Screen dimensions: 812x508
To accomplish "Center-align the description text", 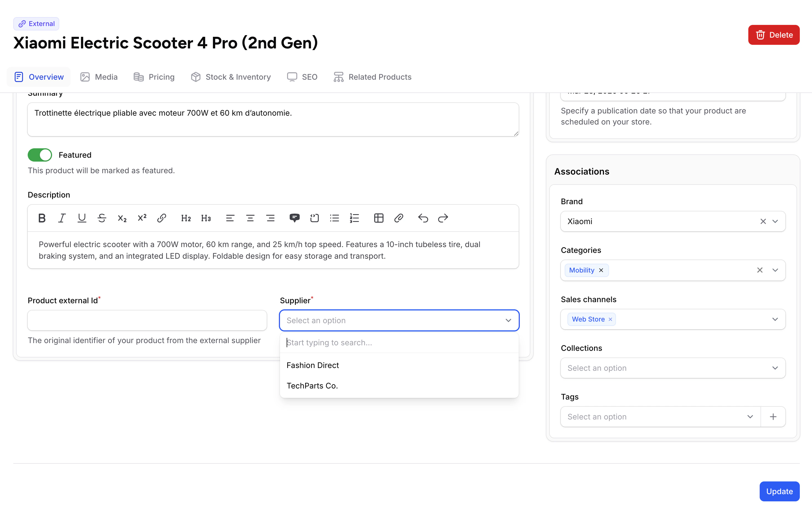I will 250,218.
